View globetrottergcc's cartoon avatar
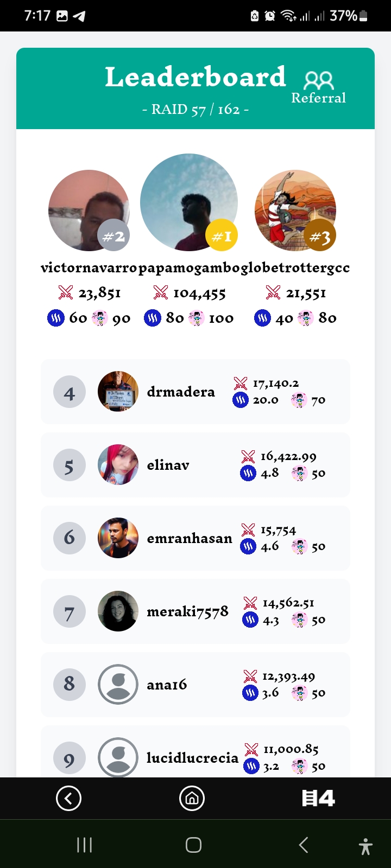The width and height of the screenshot is (391, 868). [x=295, y=210]
